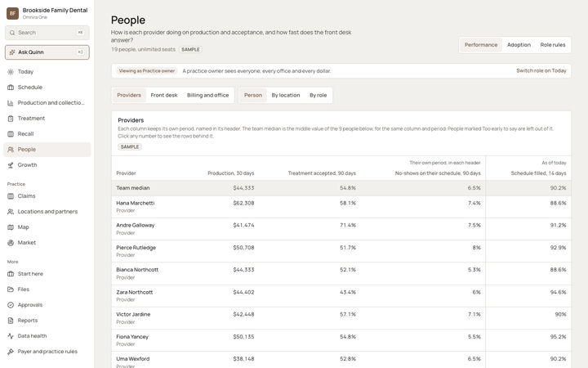Viewport: 588px width, 368px height.
Task: Click the Reports document icon
Action: (x=11, y=321)
